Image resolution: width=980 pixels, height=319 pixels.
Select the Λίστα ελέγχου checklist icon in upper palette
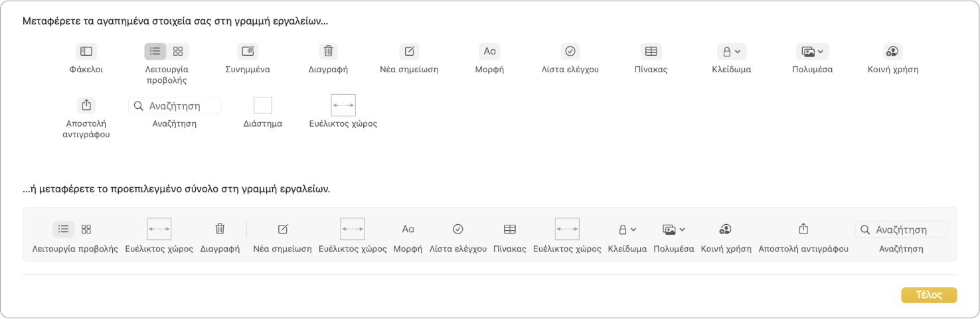tap(570, 51)
